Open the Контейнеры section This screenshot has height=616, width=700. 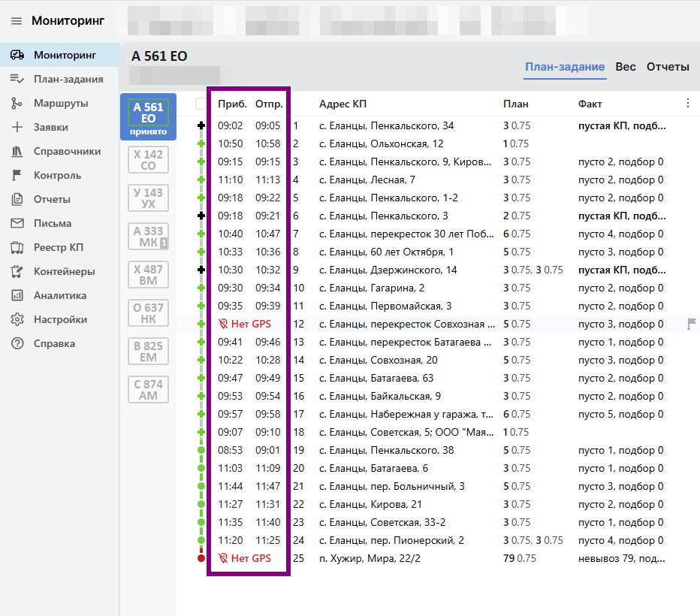(x=64, y=271)
